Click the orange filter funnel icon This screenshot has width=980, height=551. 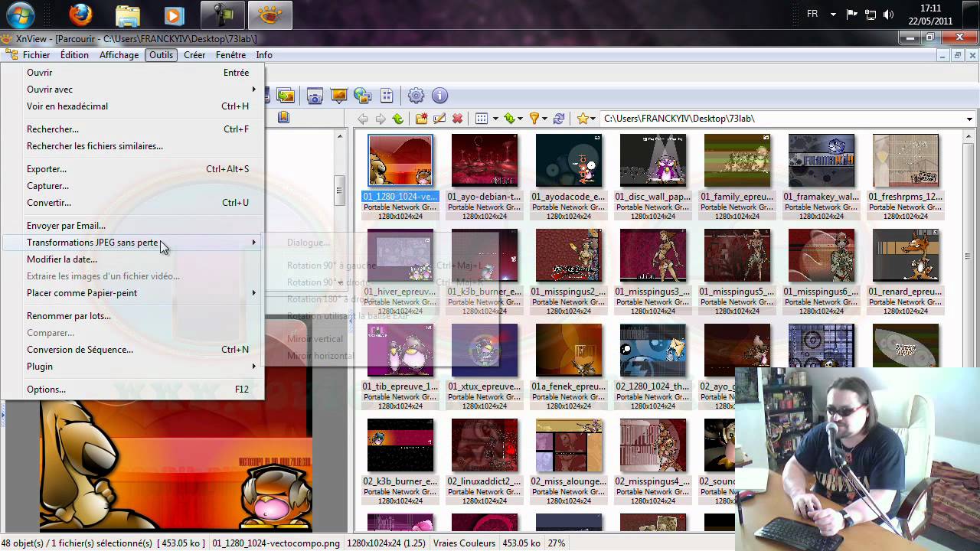pyautogui.click(x=534, y=119)
